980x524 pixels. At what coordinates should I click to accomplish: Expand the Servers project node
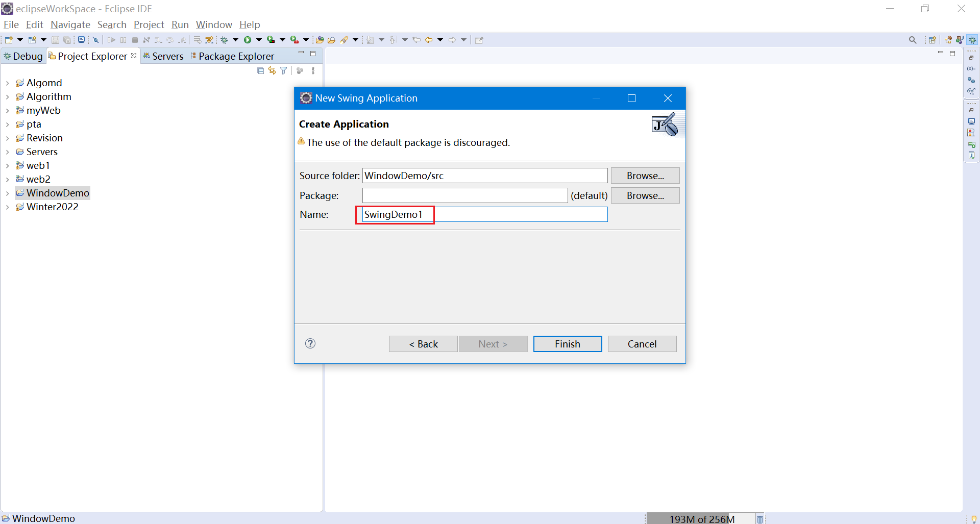pos(7,152)
